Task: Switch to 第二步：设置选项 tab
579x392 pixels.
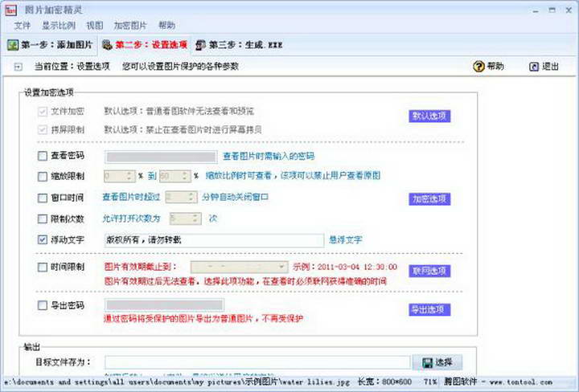Action: pos(145,45)
